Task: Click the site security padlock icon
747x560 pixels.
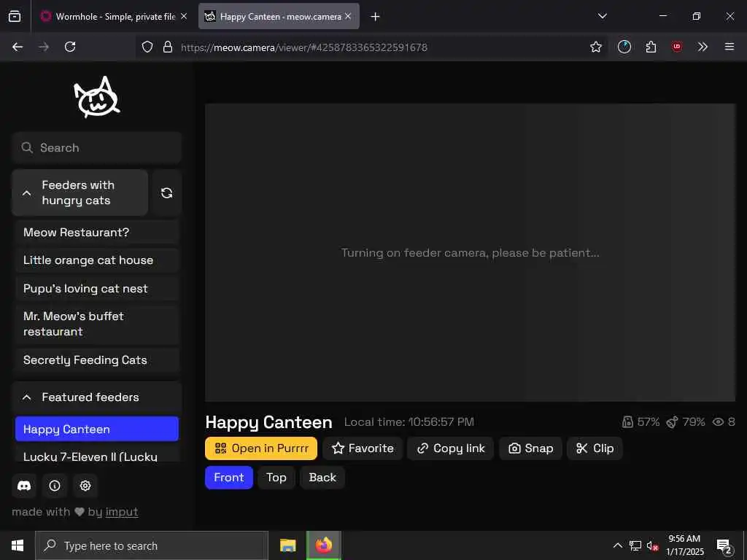Action: point(168,47)
